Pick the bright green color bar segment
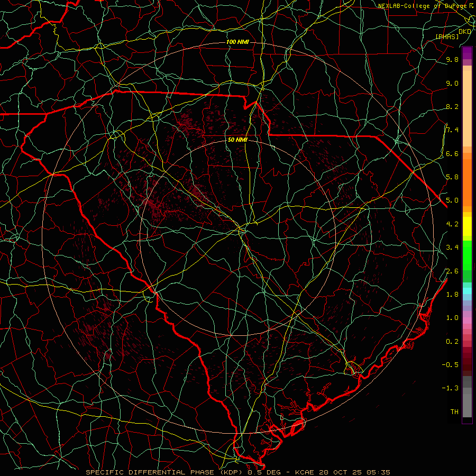The height and width of the screenshot is (476, 476). pos(467,255)
